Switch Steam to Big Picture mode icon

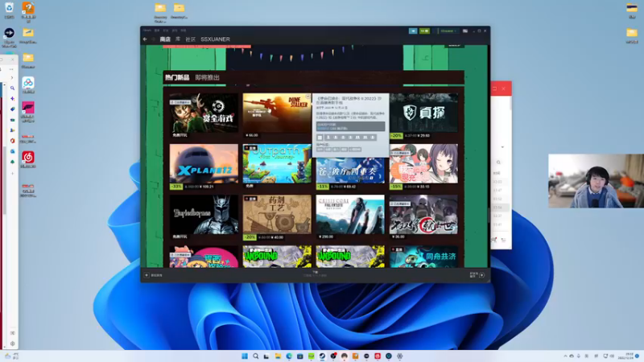click(x=465, y=31)
